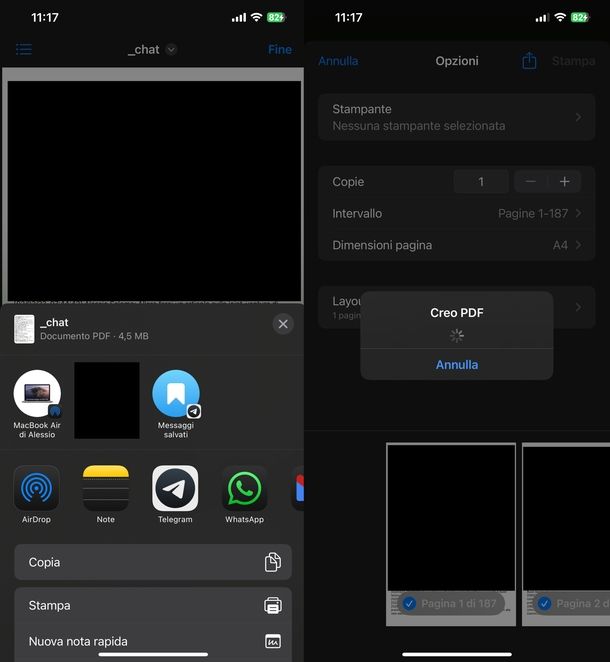Open the _chat PDF document thumbnail in share sheet
Screen dimensions: 610x662
click(x=24, y=329)
